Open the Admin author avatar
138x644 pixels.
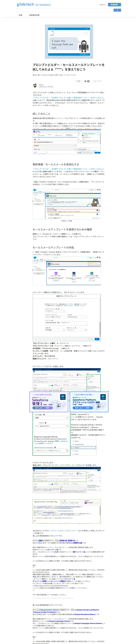tap(35, 86)
